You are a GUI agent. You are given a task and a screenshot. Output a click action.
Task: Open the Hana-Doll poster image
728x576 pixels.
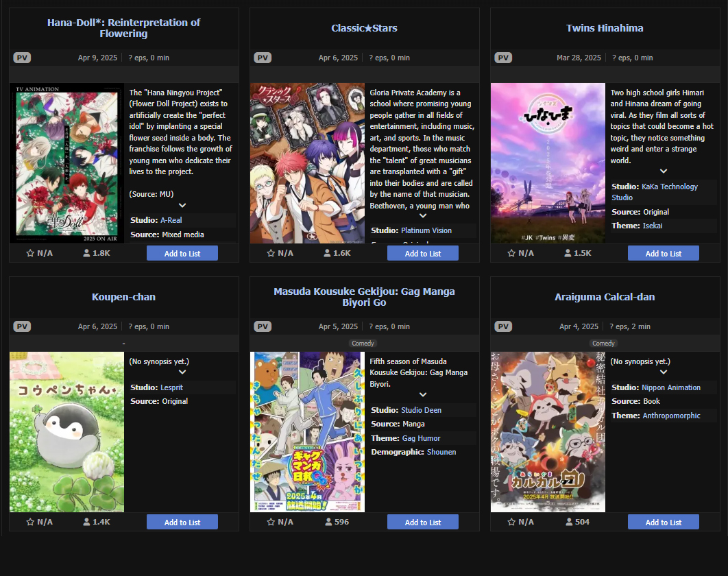(67, 163)
